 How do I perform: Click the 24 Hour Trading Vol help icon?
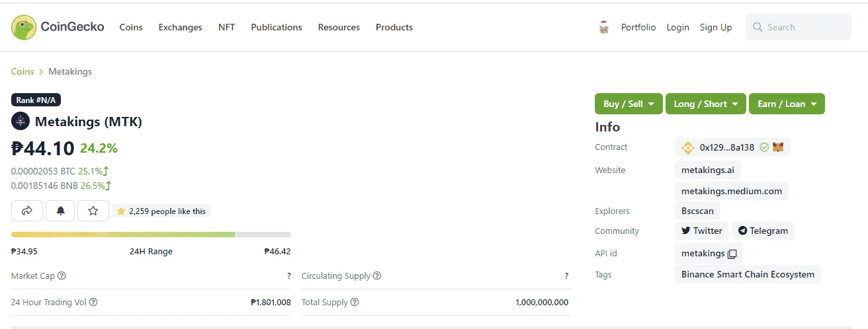pos(93,302)
